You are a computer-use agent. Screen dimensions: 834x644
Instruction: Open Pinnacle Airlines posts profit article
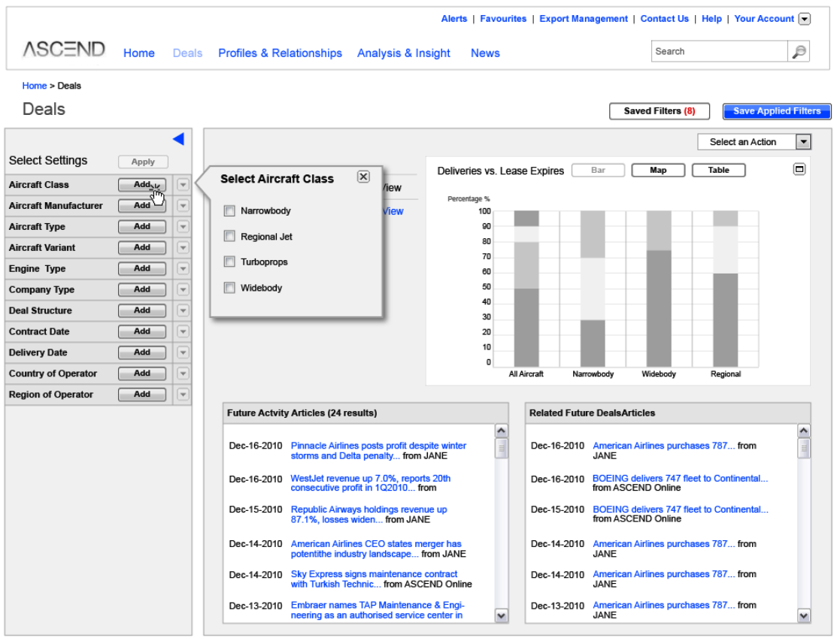[x=378, y=451]
